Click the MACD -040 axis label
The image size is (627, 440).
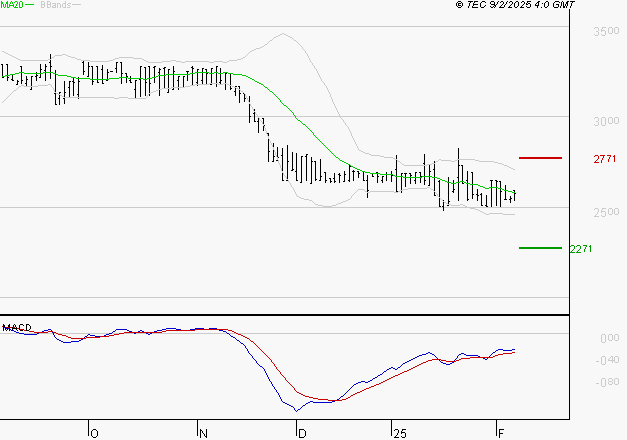tap(607, 360)
